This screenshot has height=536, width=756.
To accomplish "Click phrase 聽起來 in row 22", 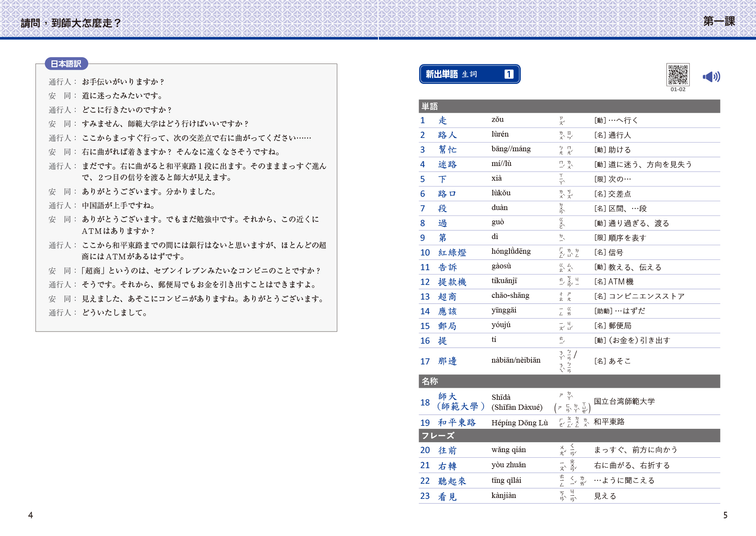I will click(452, 481).
